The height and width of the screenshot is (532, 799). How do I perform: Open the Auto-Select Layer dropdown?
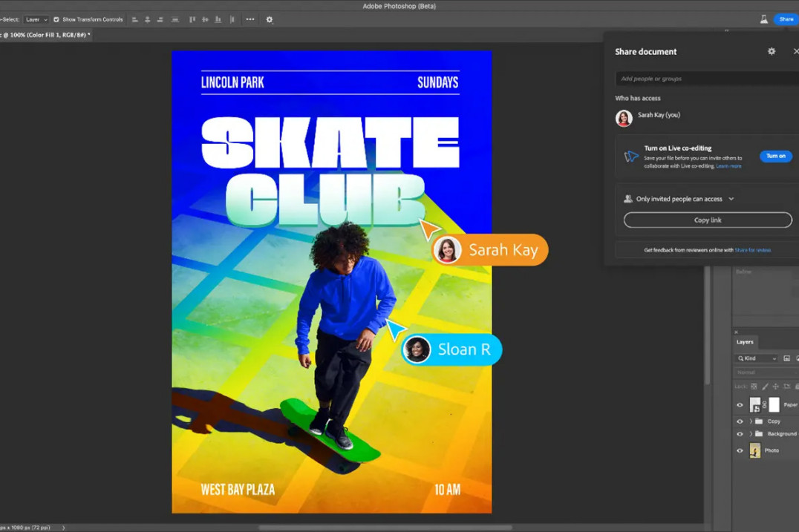click(36, 19)
